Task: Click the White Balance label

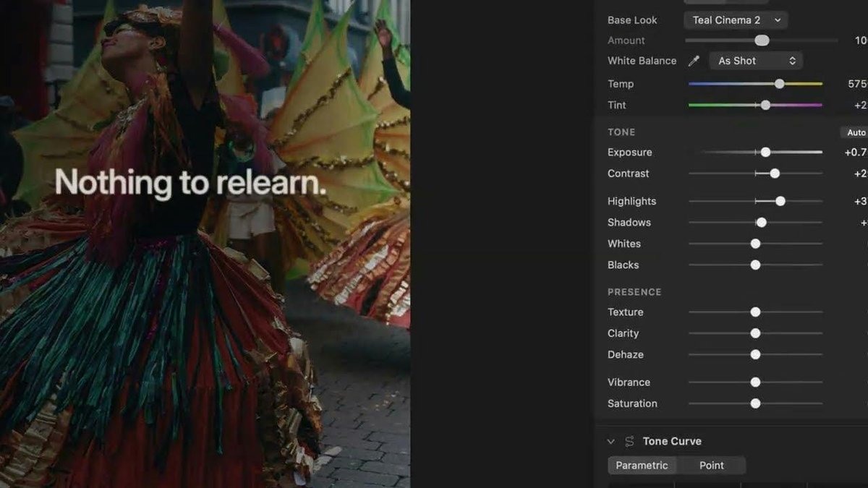Action: point(642,61)
